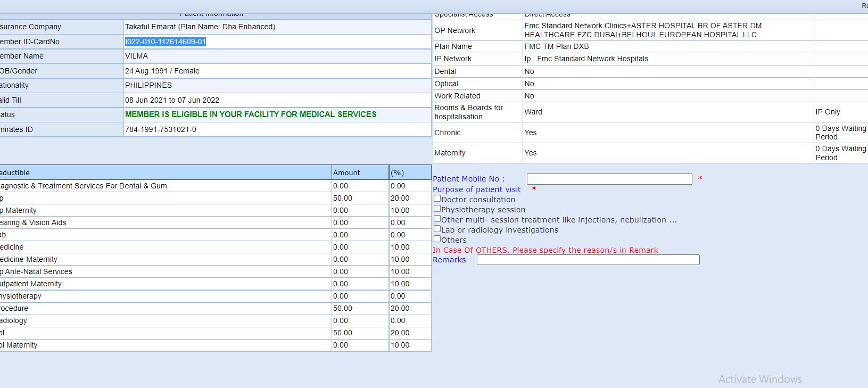Select Lab or radiology investigations checkbox
Screen dimensions: 868x388
[437, 229]
